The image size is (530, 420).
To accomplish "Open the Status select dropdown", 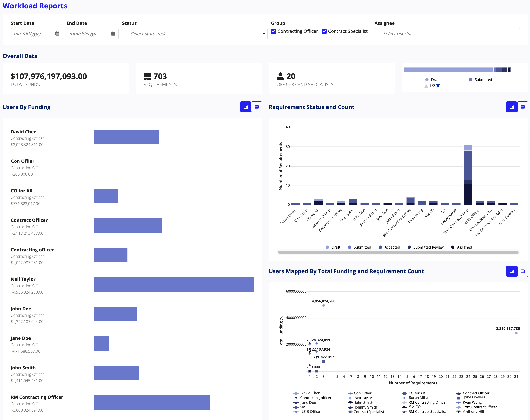I will (x=195, y=34).
